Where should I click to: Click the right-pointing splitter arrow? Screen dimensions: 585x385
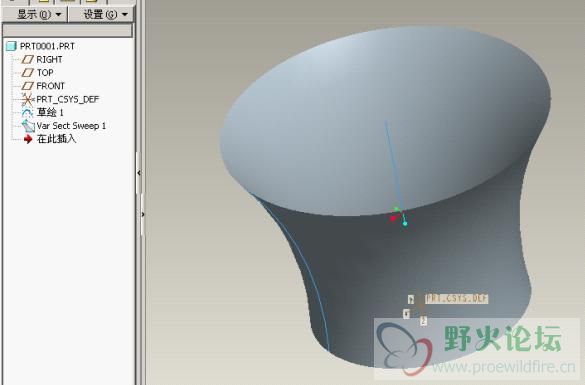coord(143,214)
